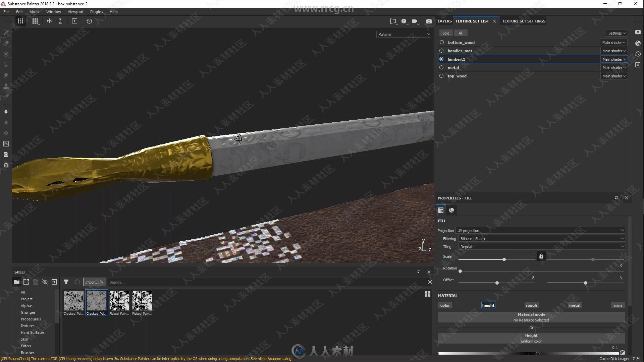Screen dimensions: 644x362
Task: Expand the Filtering dropdown Bilinear Sharp
Action: coord(622,238)
